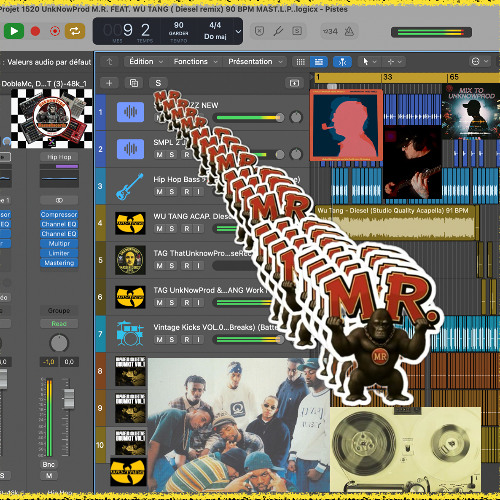Image resolution: width=500 pixels, height=500 pixels.
Task: Open the Mastering plug-in slot
Action: click(59, 263)
